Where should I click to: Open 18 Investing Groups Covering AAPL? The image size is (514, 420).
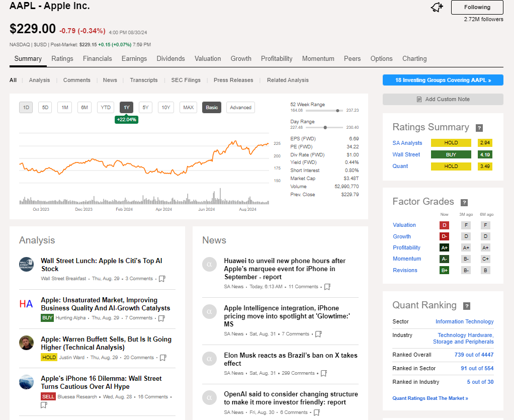tap(443, 80)
